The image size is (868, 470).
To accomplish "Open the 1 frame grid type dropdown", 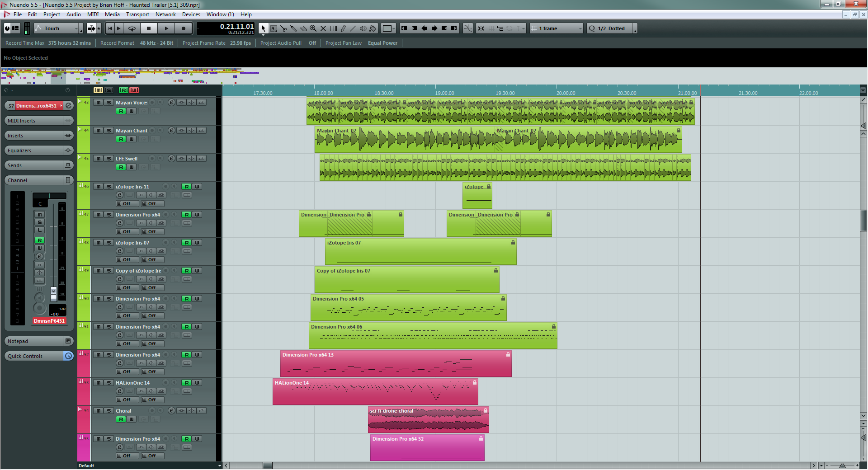I will coord(557,28).
